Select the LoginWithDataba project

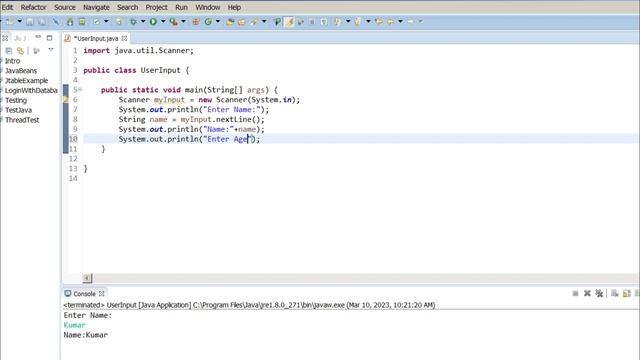(31, 90)
